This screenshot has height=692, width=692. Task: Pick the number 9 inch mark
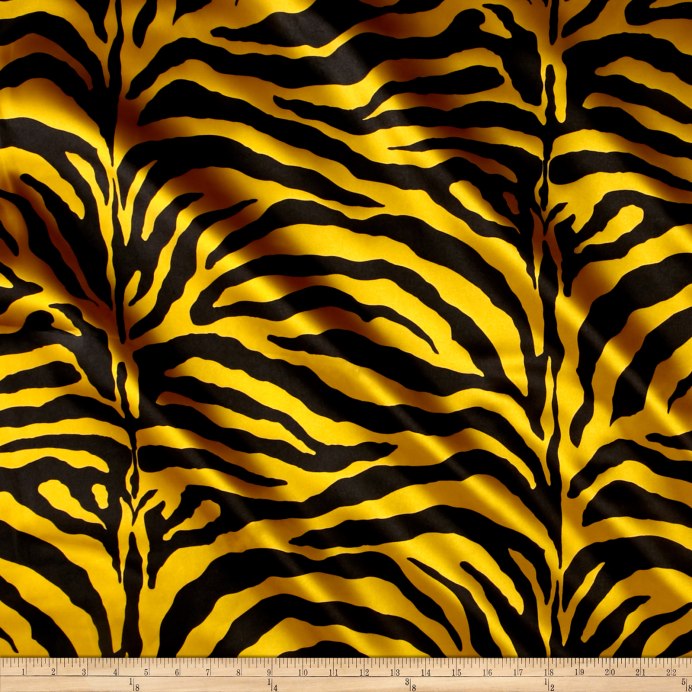coord(271,672)
